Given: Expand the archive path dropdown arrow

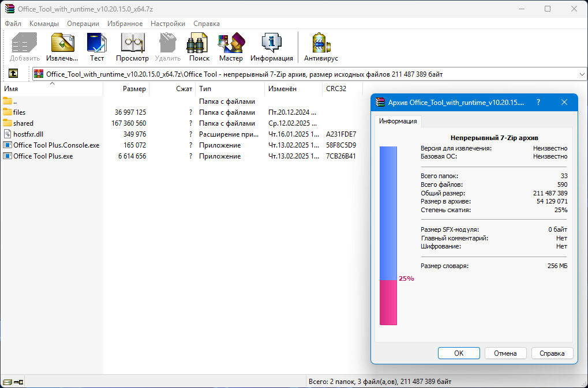Looking at the screenshot, I should (581, 74).
